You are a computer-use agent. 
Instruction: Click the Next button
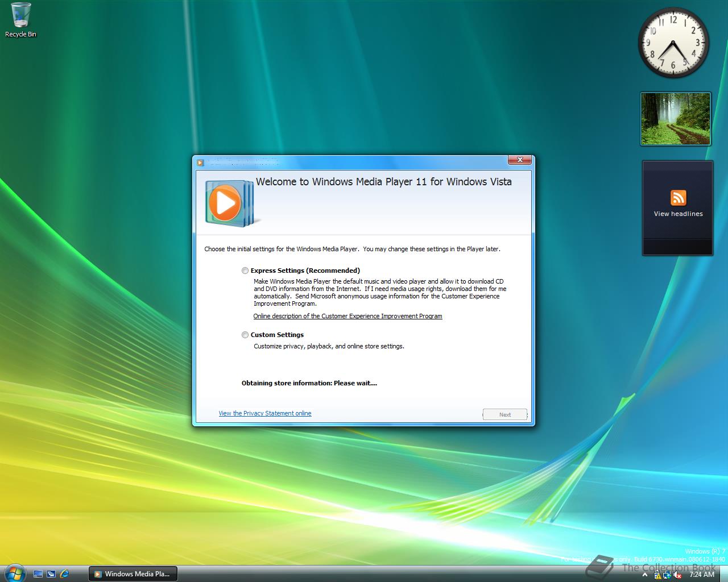click(505, 414)
